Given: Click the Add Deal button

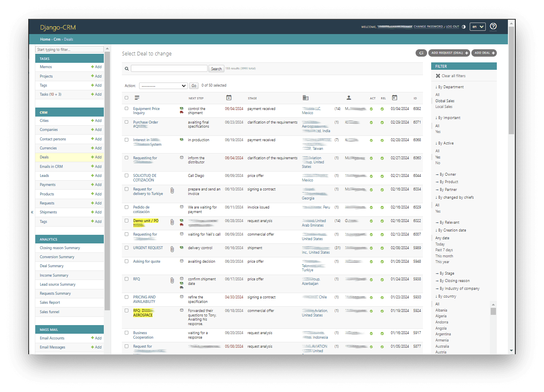Looking at the screenshot, I should click(x=484, y=53).
